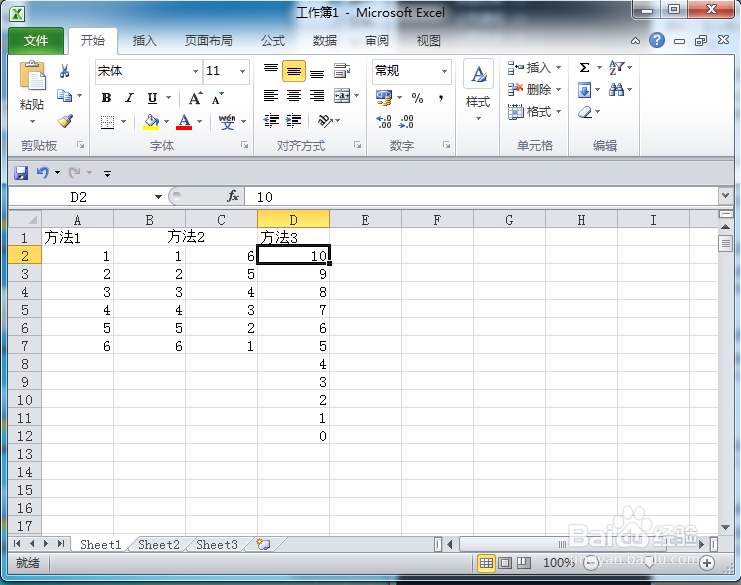This screenshot has height=585, width=741.
Task: Apply red font color A
Action: pyautogui.click(x=184, y=122)
